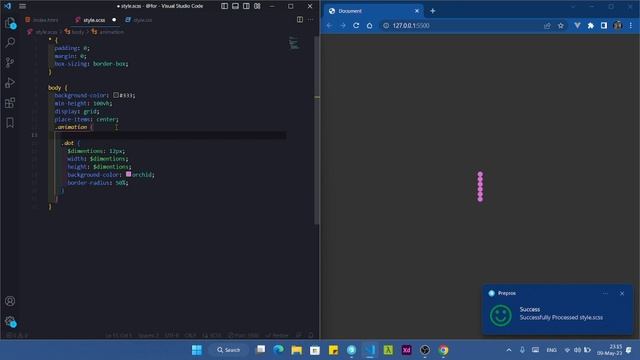The width and height of the screenshot is (640, 360).
Task: Click the code minimap preview
Action: 294,43
